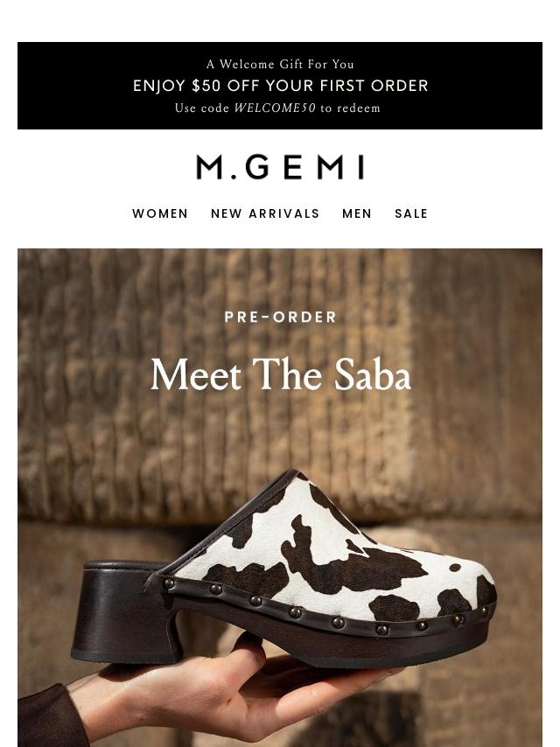This screenshot has width=560, height=747.
Task: Click 'A Welcome Gift For You' text
Action: coord(280,64)
